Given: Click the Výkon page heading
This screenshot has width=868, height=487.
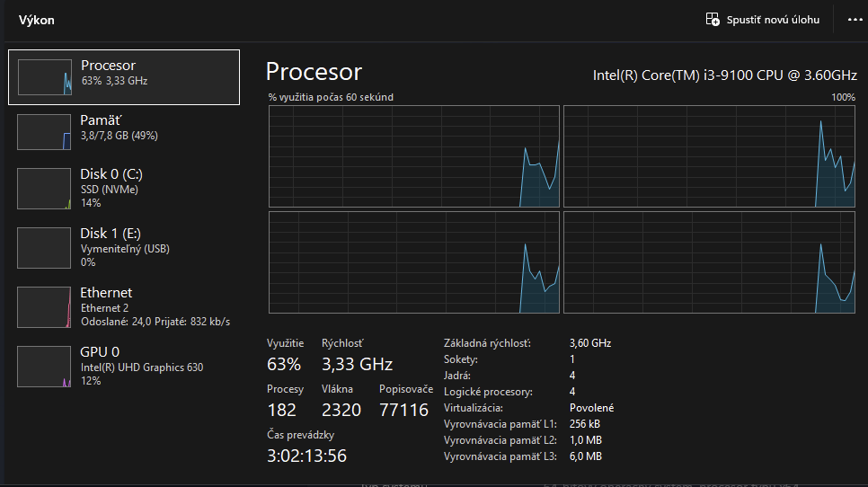Looking at the screenshot, I should (x=37, y=20).
